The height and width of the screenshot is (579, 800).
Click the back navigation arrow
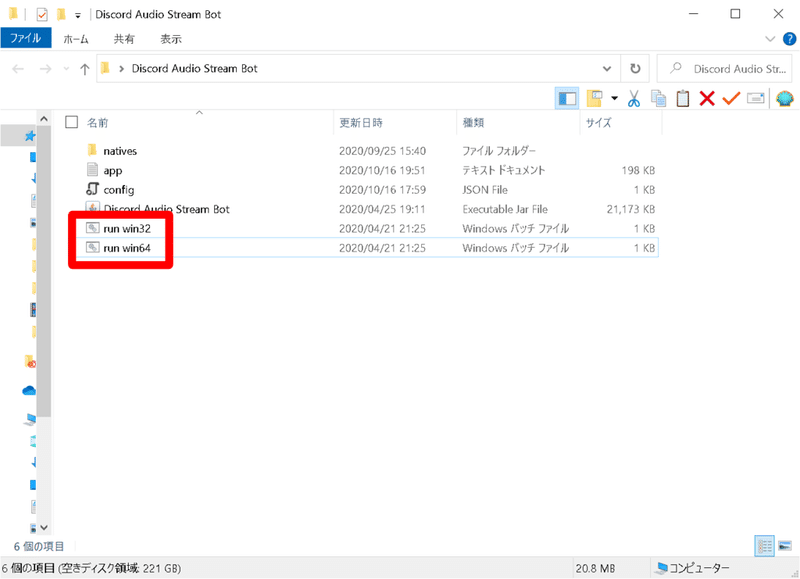(18, 69)
